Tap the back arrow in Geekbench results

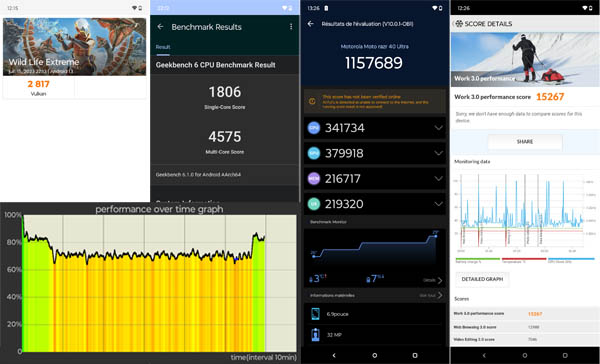click(x=160, y=27)
